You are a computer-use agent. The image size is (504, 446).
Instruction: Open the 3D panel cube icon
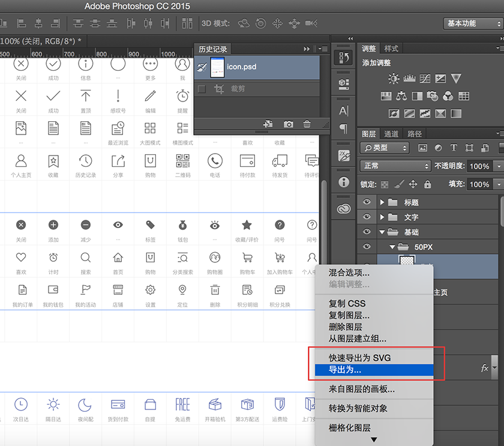tap(344, 84)
